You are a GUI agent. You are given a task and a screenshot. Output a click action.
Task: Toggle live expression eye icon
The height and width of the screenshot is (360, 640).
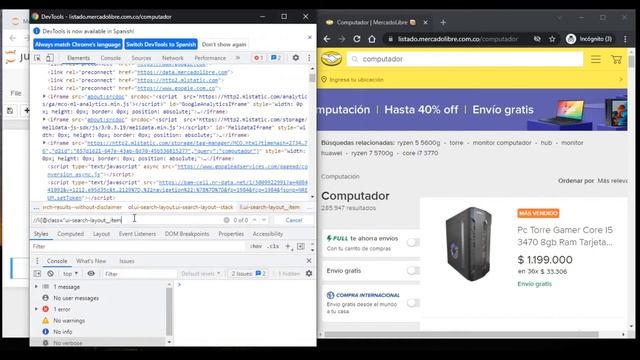91,273
